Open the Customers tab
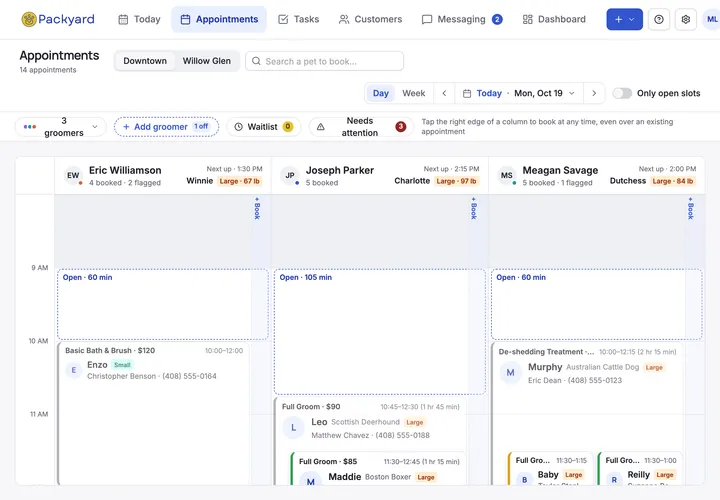This screenshot has height=500, width=720. coord(371,19)
